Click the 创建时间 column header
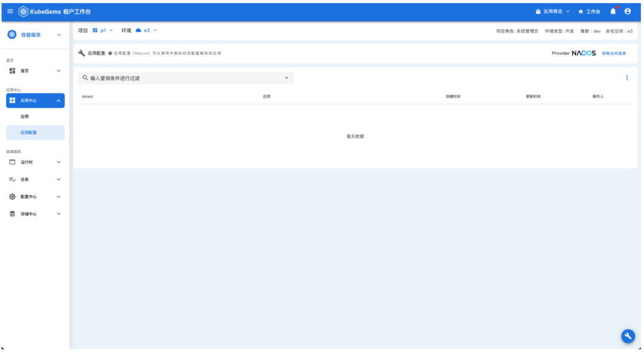 pos(453,97)
